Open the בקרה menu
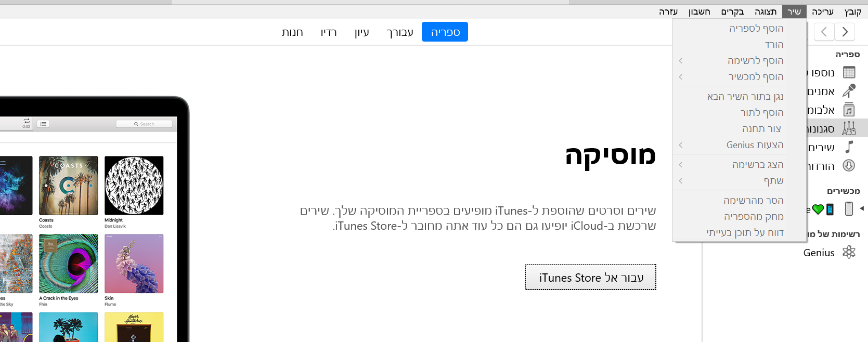The image size is (868, 342). 732,11
